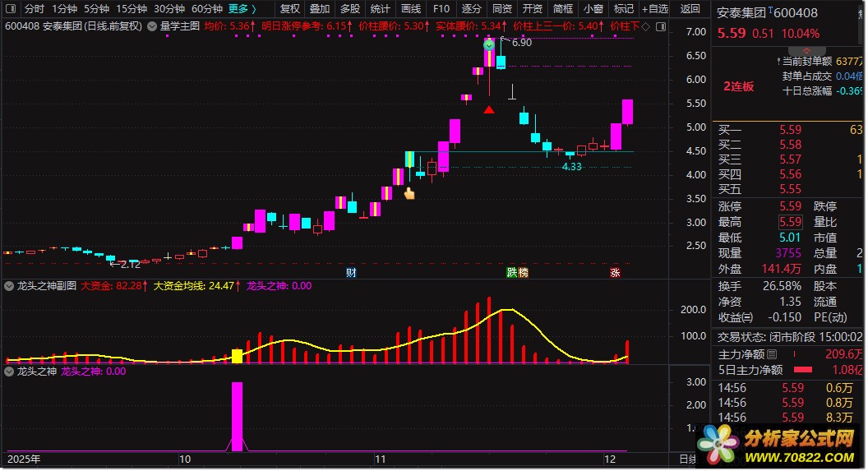This screenshot has width=868, height=471.
Task: Open the 复权 adjustment menu
Action: (289, 9)
